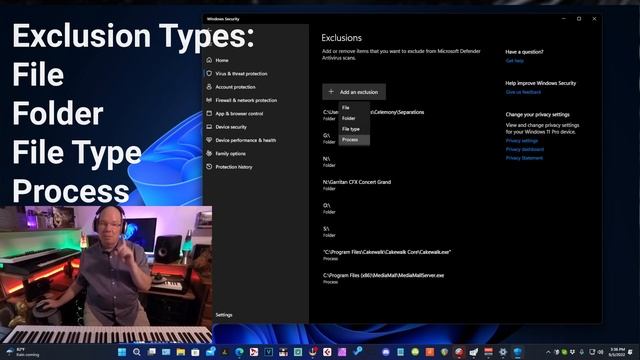The image size is (640, 360).
Task: Click the Get help link
Action: pos(514,61)
